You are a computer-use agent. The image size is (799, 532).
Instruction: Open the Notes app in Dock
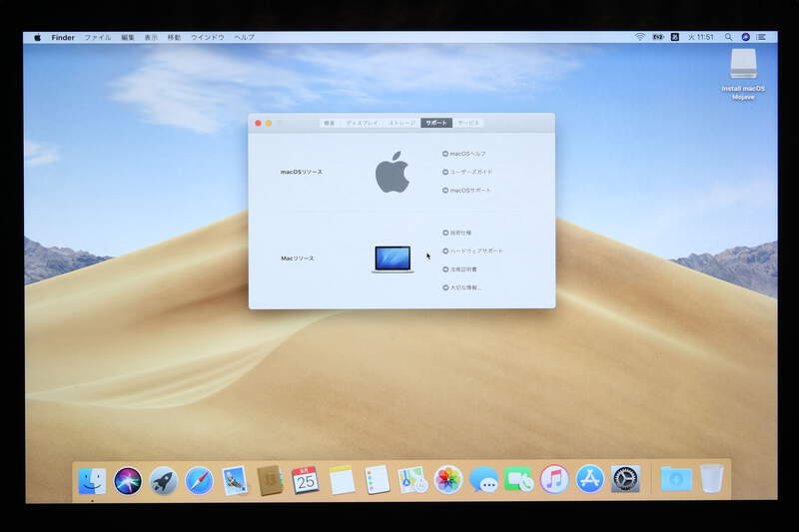(342, 479)
